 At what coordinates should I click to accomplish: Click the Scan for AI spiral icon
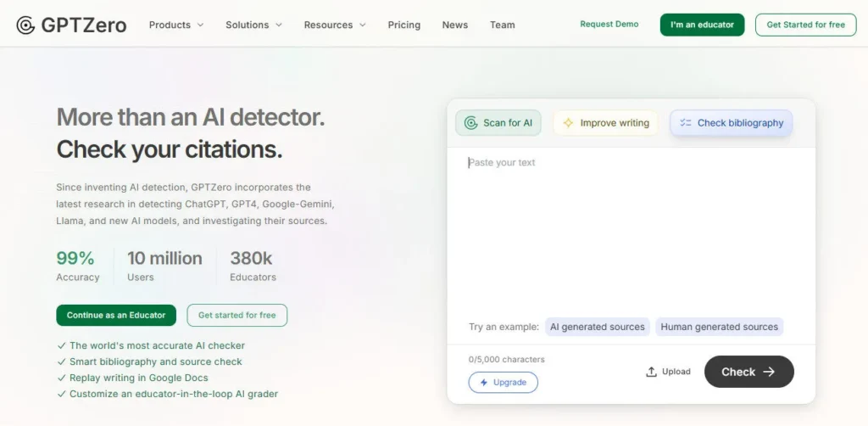[470, 123]
